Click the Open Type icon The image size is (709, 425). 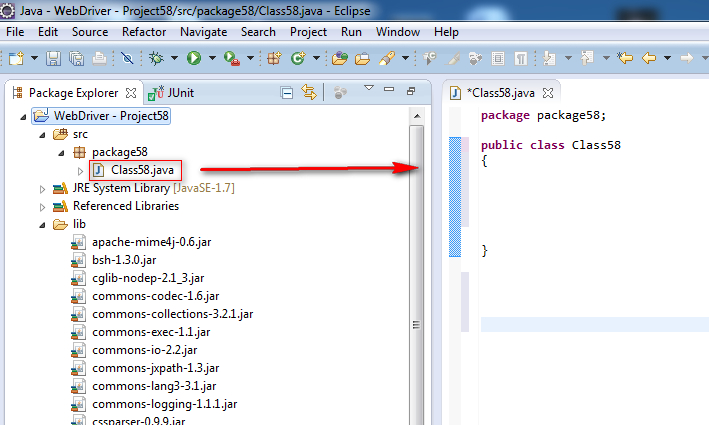340,58
